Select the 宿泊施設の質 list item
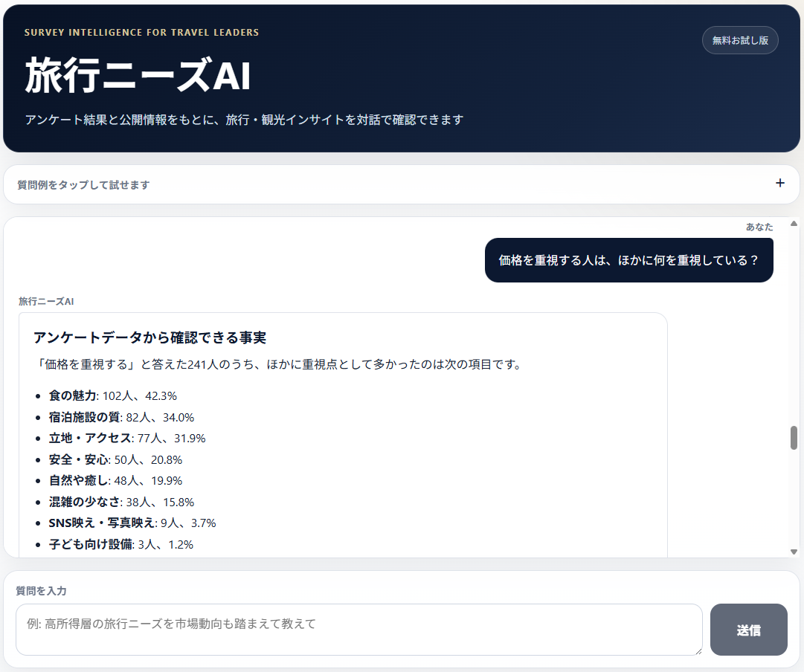Screen dimensions: 804x672 pyautogui.click(x=121, y=417)
